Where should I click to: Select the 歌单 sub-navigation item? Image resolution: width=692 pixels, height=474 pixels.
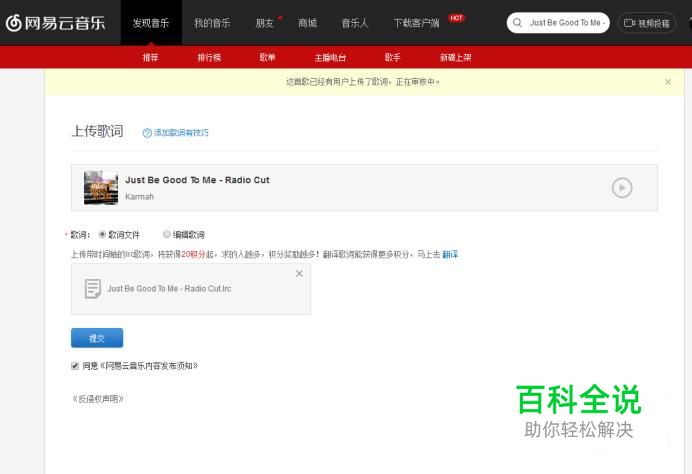[x=267, y=57]
